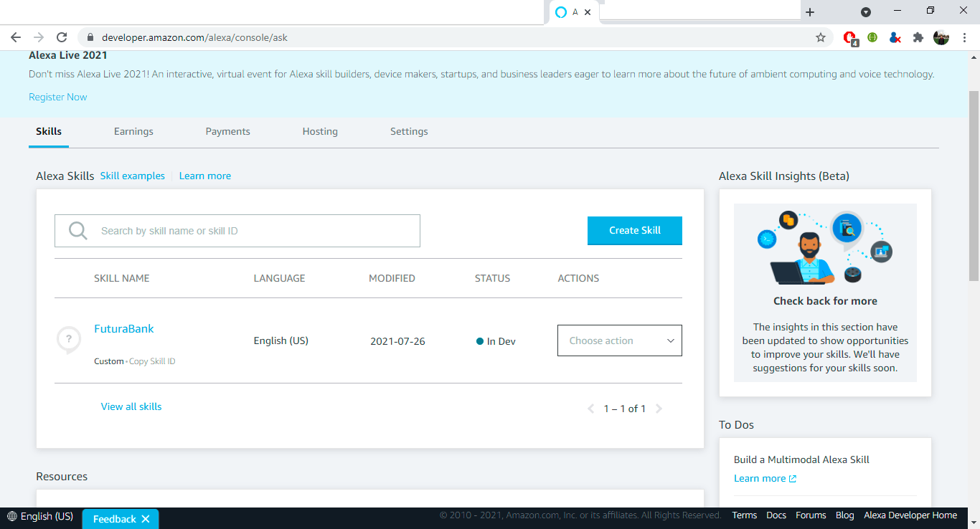Click English (US) language cell for FuturaBank

point(281,340)
